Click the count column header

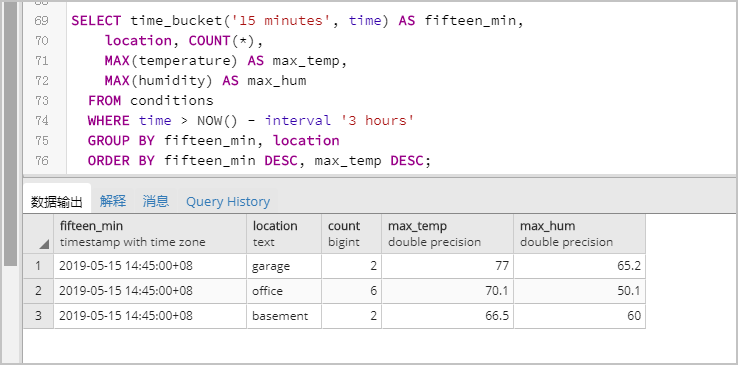click(x=352, y=234)
